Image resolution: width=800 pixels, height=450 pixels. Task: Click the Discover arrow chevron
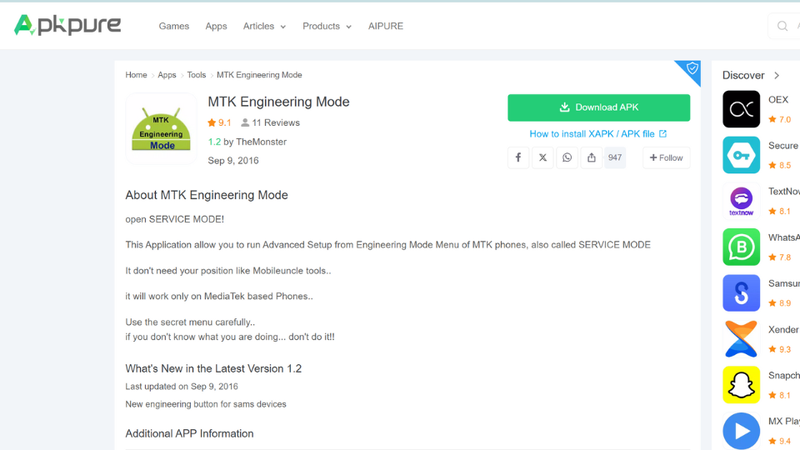tap(777, 76)
